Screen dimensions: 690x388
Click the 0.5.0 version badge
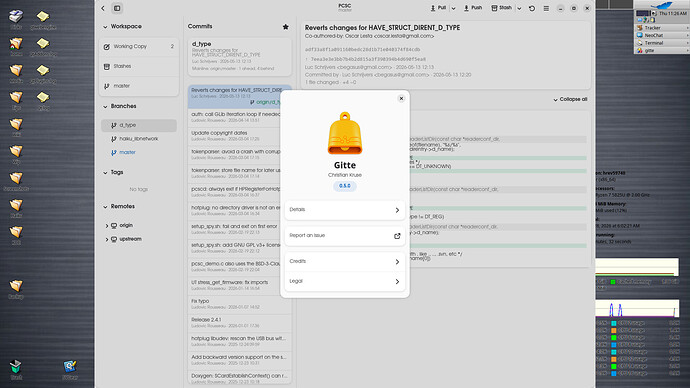345,186
